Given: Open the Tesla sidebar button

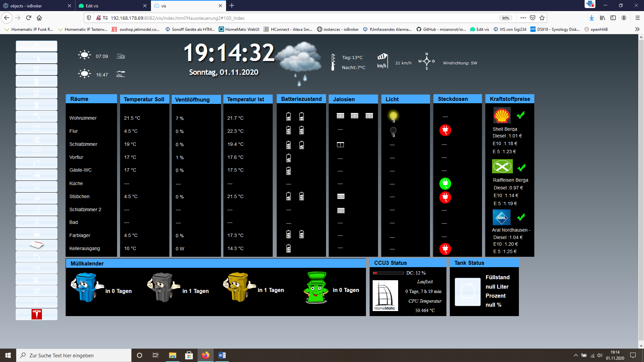Looking at the screenshot, I should tap(37, 314).
